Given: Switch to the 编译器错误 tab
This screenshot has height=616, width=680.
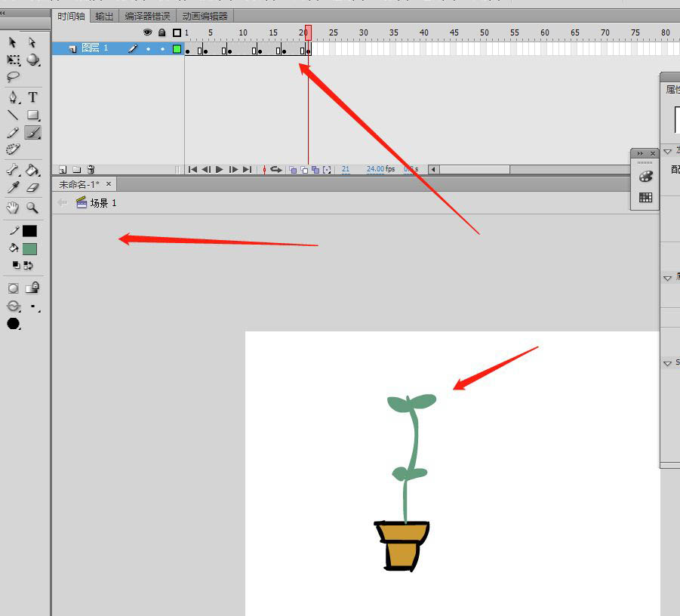Looking at the screenshot, I should click(147, 17).
